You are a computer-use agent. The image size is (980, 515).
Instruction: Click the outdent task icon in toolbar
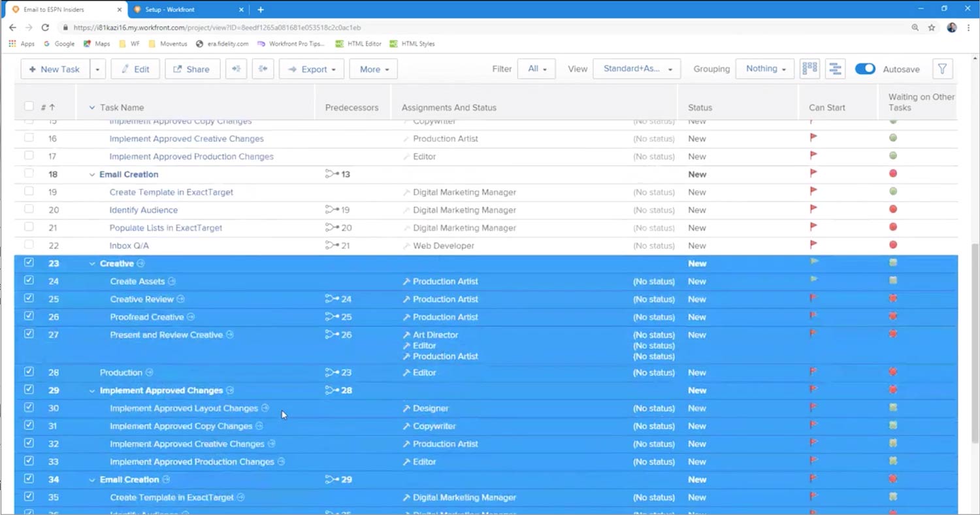tap(263, 69)
